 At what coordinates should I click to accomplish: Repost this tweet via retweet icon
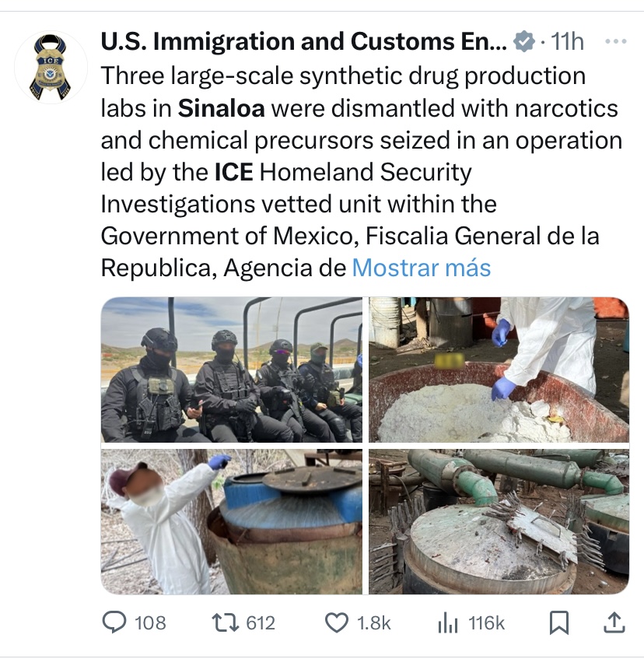(226, 622)
